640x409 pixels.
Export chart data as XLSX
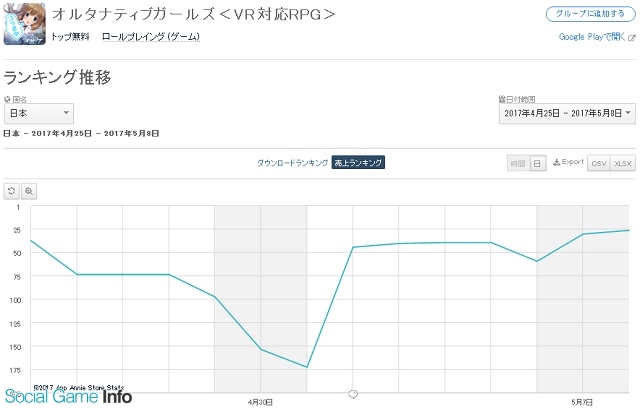623,163
